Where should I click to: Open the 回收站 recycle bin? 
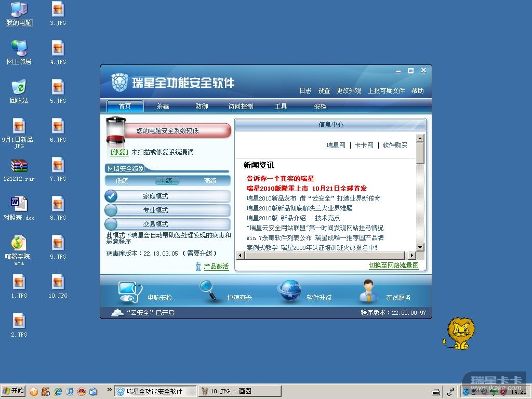tap(19, 91)
